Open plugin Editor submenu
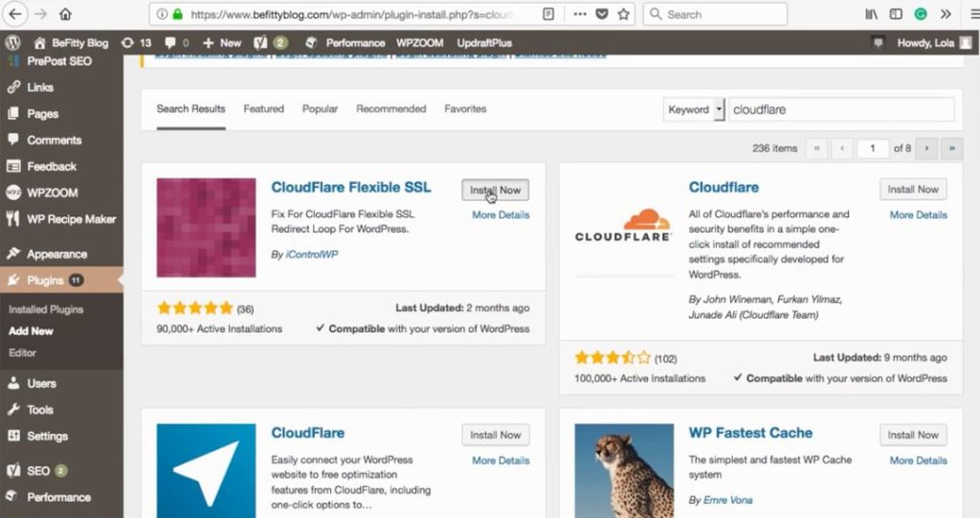The height and width of the screenshot is (518, 980). click(x=22, y=353)
